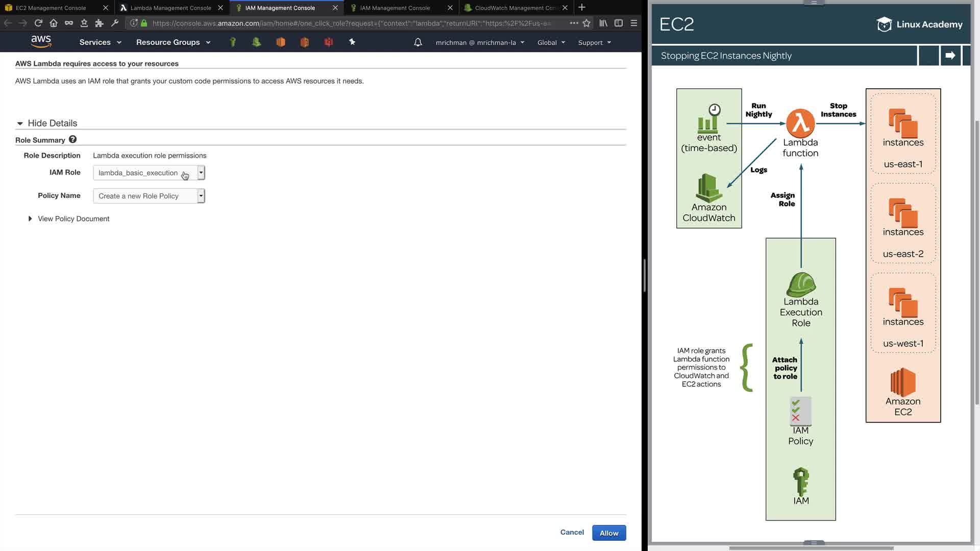Click the Role Summary help question icon
This screenshot has width=980, height=551.
72,139
